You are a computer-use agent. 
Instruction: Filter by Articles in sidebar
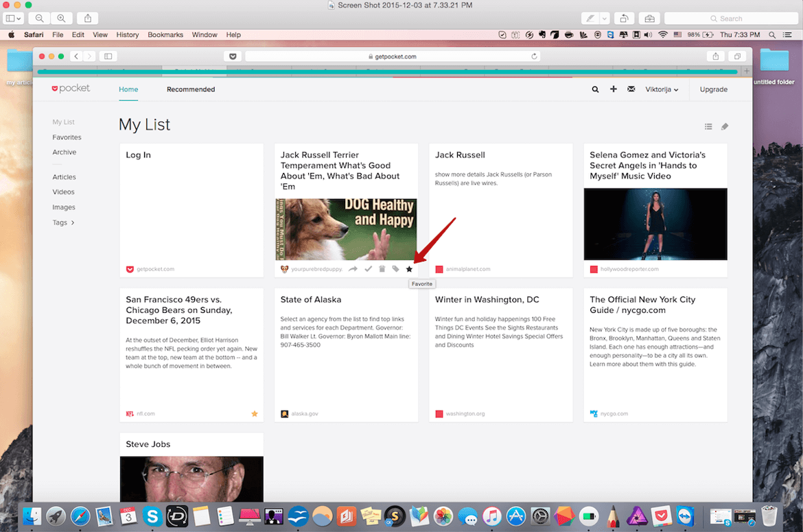click(64, 176)
